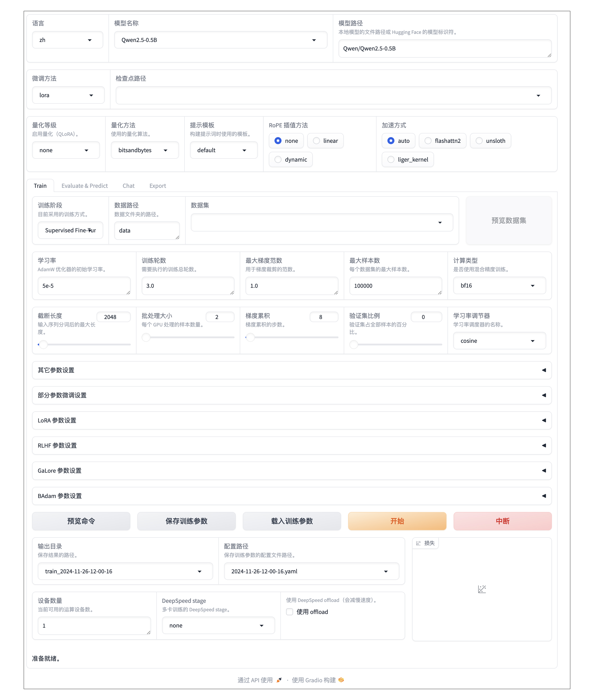594x700 pixels.
Task: Click the loss chart icon in plot panel
Action: point(481,589)
